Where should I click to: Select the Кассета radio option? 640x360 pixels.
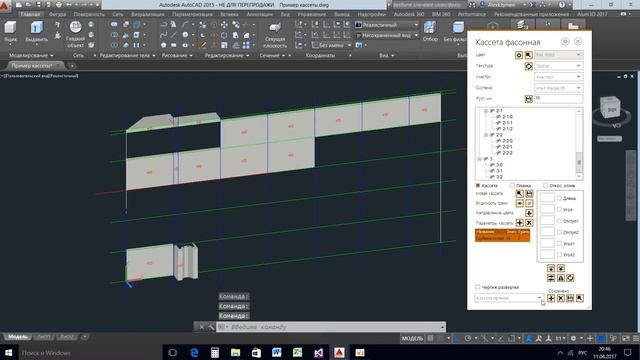point(478,186)
